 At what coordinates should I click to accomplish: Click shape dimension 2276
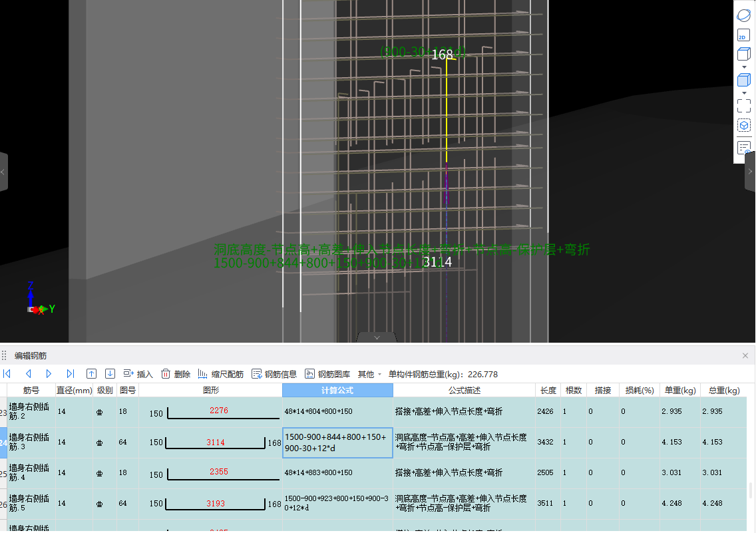tap(218, 411)
